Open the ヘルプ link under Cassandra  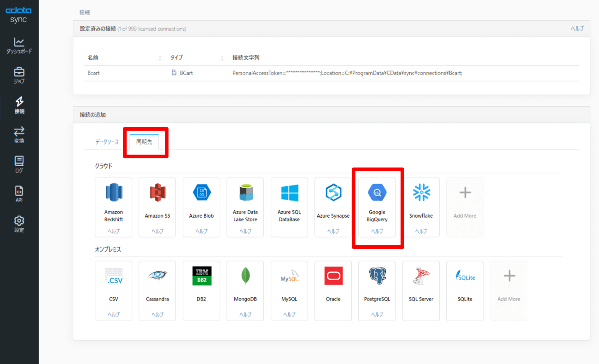click(x=157, y=315)
